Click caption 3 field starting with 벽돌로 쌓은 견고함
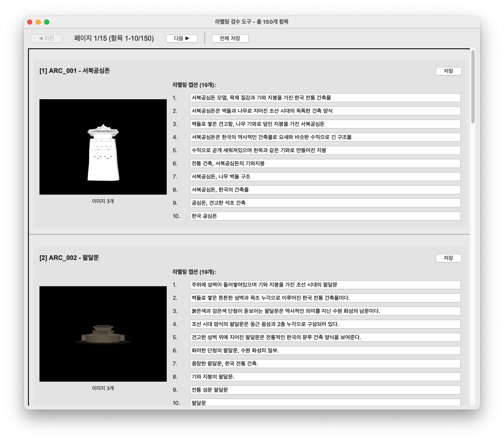The height and width of the screenshot is (441, 504). 325,124
